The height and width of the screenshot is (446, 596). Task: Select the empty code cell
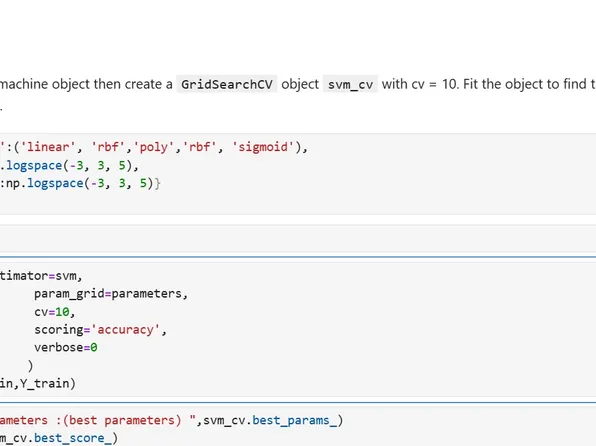click(298, 238)
